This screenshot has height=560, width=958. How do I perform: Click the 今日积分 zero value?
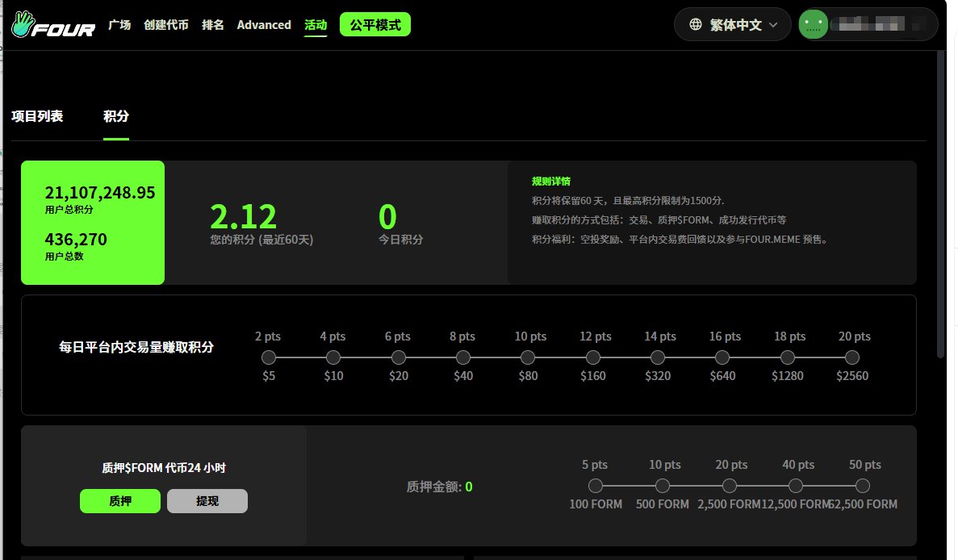387,217
